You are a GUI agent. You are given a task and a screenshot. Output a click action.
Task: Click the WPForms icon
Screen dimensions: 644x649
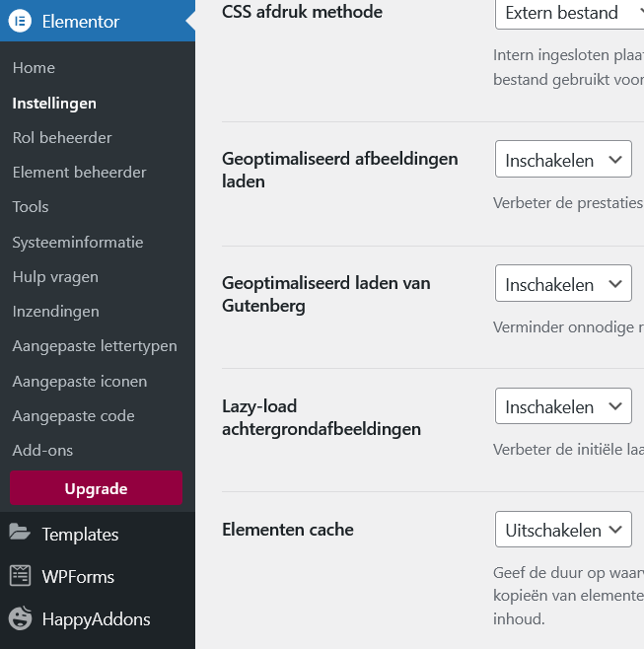coord(20,576)
